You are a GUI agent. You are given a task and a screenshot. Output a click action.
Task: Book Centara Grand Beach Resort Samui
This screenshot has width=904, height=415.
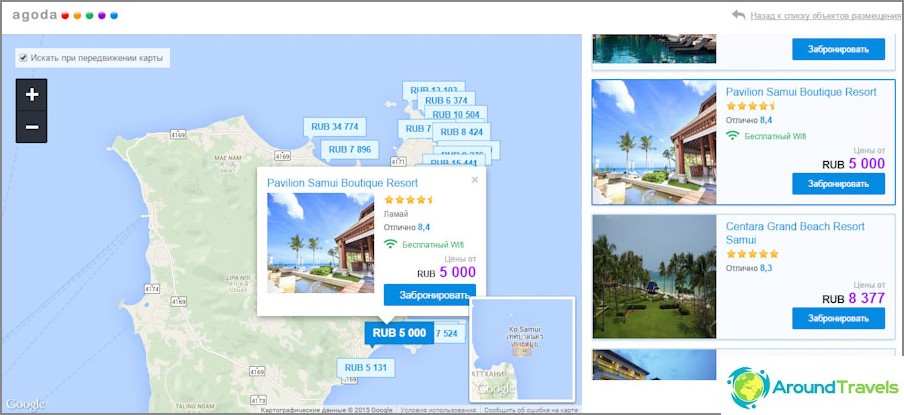pyautogui.click(x=838, y=318)
